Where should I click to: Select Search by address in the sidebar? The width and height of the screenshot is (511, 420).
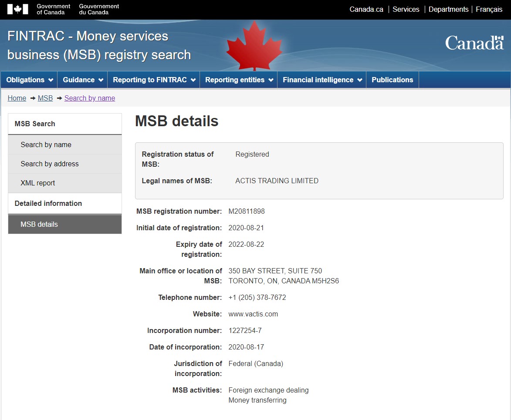pyautogui.click(x=65, y=164)
